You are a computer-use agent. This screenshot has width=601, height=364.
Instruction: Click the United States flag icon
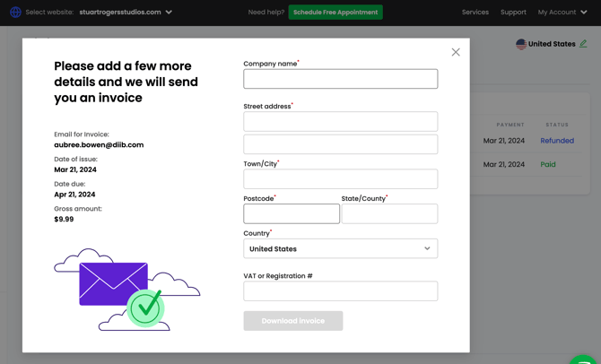(x=521, y=44)
